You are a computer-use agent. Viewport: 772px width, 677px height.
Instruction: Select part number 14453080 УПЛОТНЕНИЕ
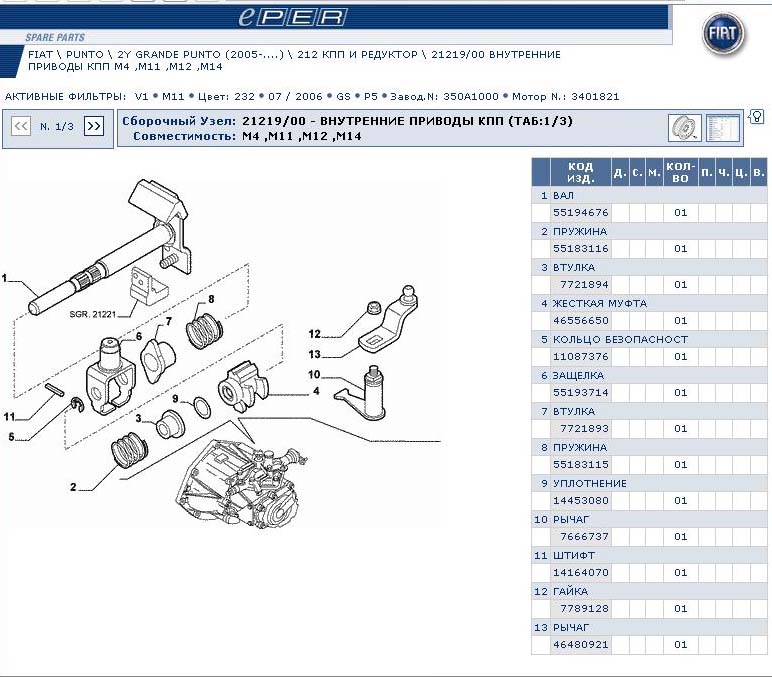pos(580,501)
